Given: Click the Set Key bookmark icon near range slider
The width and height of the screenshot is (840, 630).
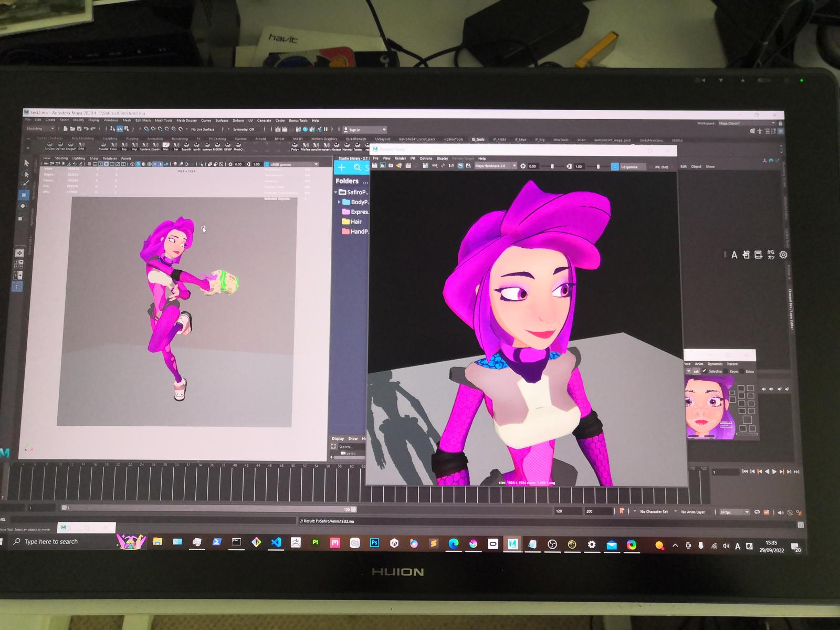Looking at the screenshot, I should (622, 511).
